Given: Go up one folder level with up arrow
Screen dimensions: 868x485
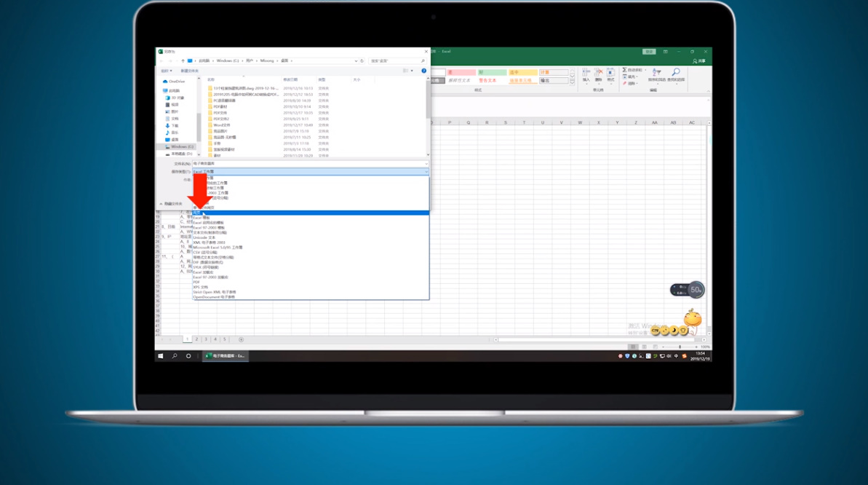Looking at the screenshot, I should click(183, 61).
